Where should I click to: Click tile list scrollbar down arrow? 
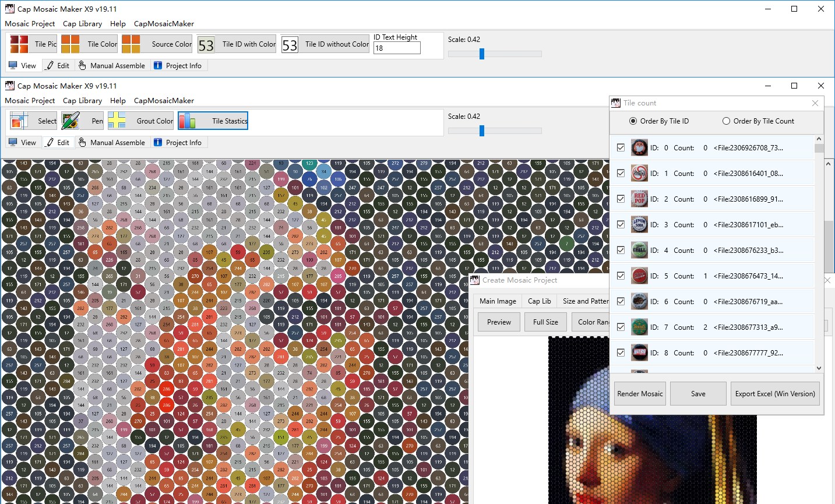pos(819,368)
